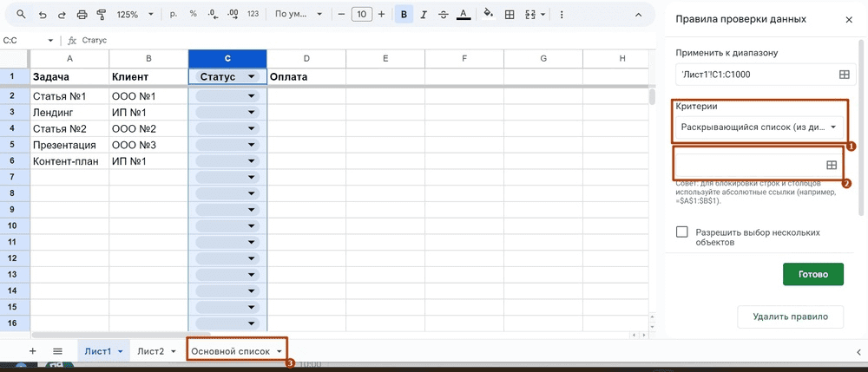This screenshot has width=868, height=372.
Task: Add a new sheet with plus icon
Action: [32, 351]
